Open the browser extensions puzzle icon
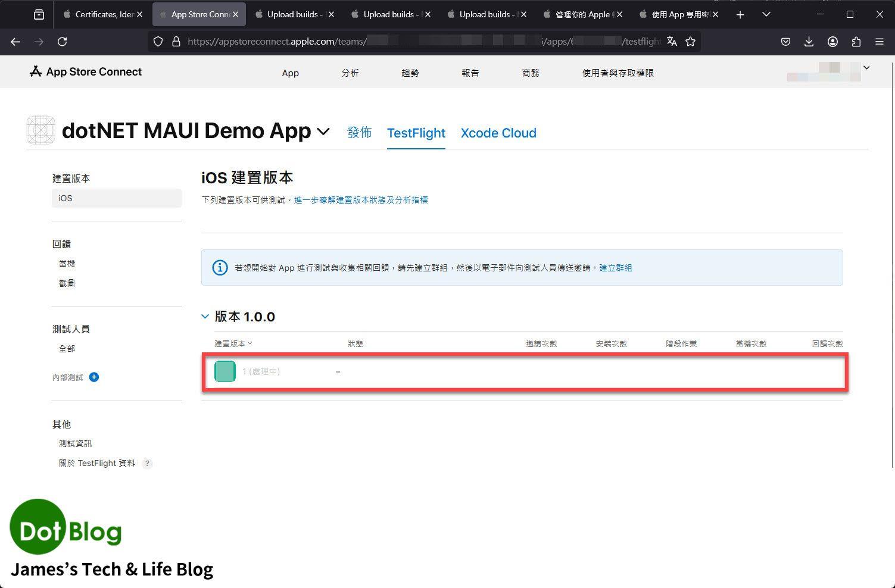Image resolution: width=895 pixels, height=588 pixels. click(856, 41)
